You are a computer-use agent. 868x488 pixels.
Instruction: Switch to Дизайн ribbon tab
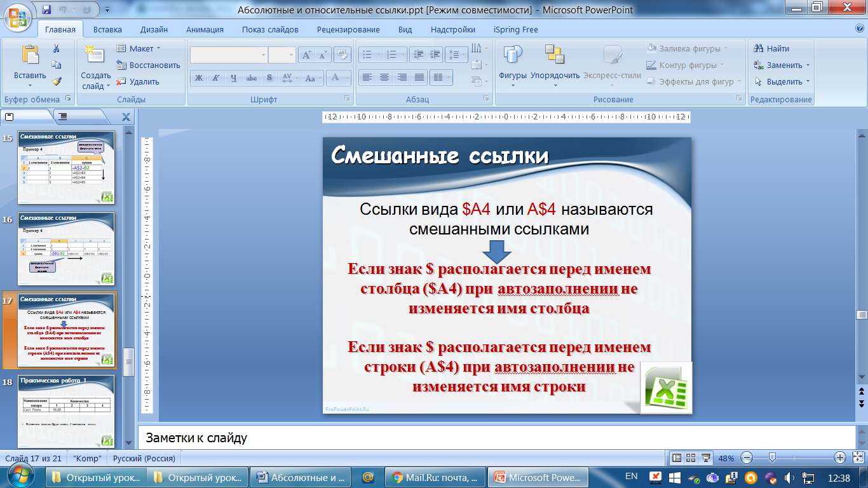(x=154, y=29)
